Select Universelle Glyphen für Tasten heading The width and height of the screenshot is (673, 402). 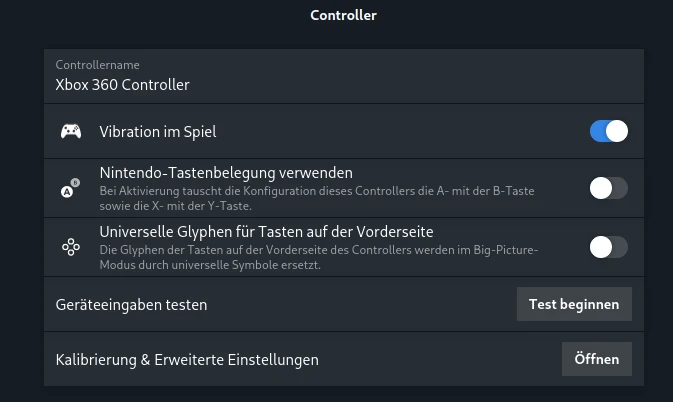pyautogui.click(x=267, y=232)
